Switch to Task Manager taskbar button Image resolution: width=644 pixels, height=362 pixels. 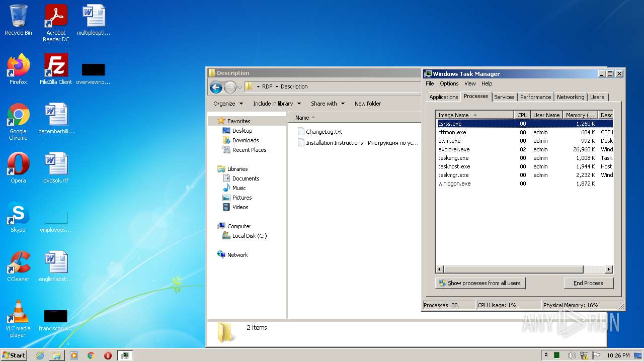click(125, 355)
